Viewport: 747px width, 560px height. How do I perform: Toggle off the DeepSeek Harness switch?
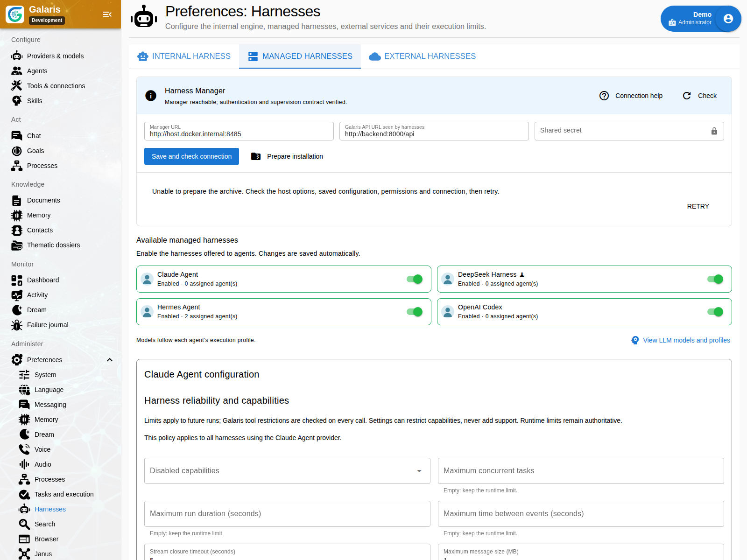[x=715, y=279]
